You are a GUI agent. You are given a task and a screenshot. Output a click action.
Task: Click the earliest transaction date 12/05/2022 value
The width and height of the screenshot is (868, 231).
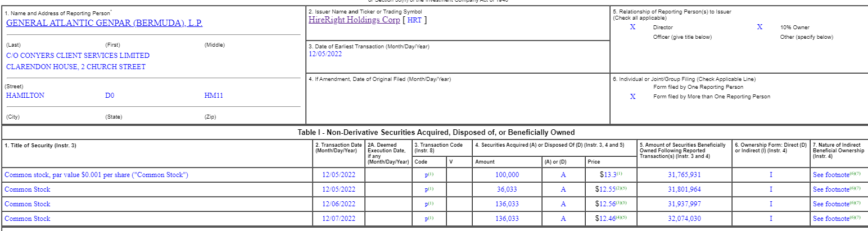[x=325, y=55]
